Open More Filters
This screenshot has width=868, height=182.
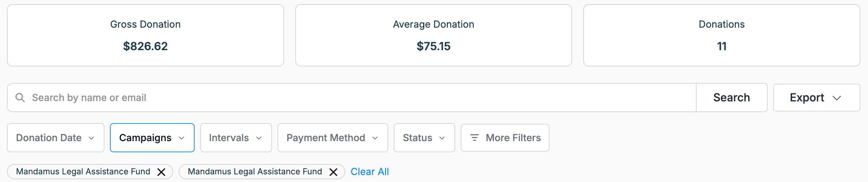click(x=505, y=138)
